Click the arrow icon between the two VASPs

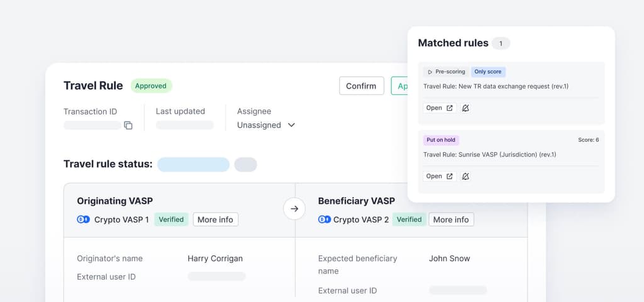pyautogui.click(x=294, y=208)
